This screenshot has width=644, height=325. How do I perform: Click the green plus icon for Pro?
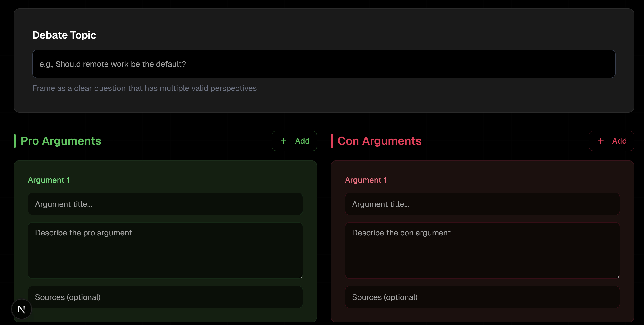coord(283,141)
